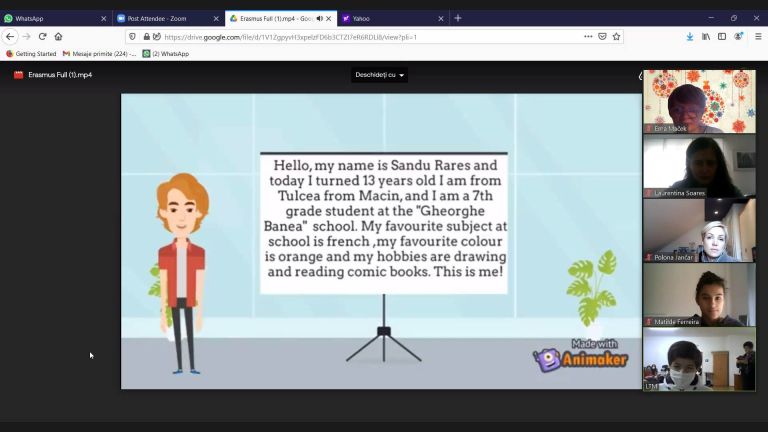The width and height of the screenshot is (768, 432).
Task: Select Polona Jančar's video tile
Action: (x=699, y=230)
